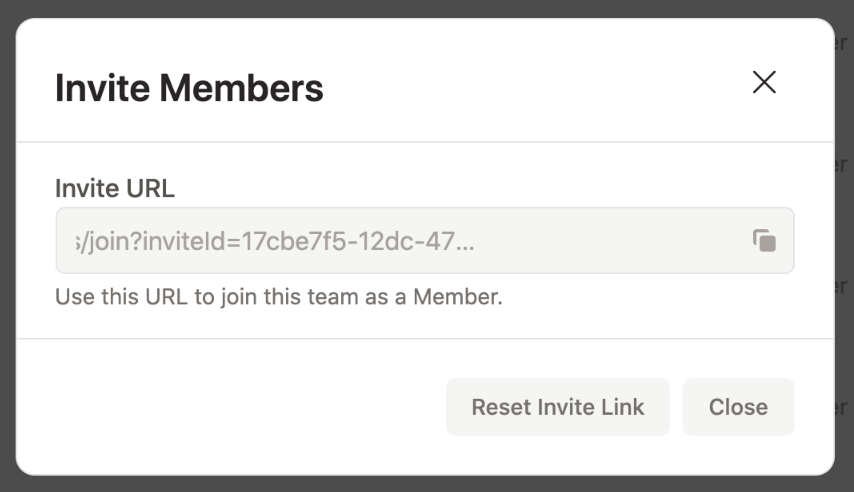Copy the invite URL using the copy icon
Image resolution: width=854 pixels, height=492 pixels.
pyautogui.click(x=764, y=241)
